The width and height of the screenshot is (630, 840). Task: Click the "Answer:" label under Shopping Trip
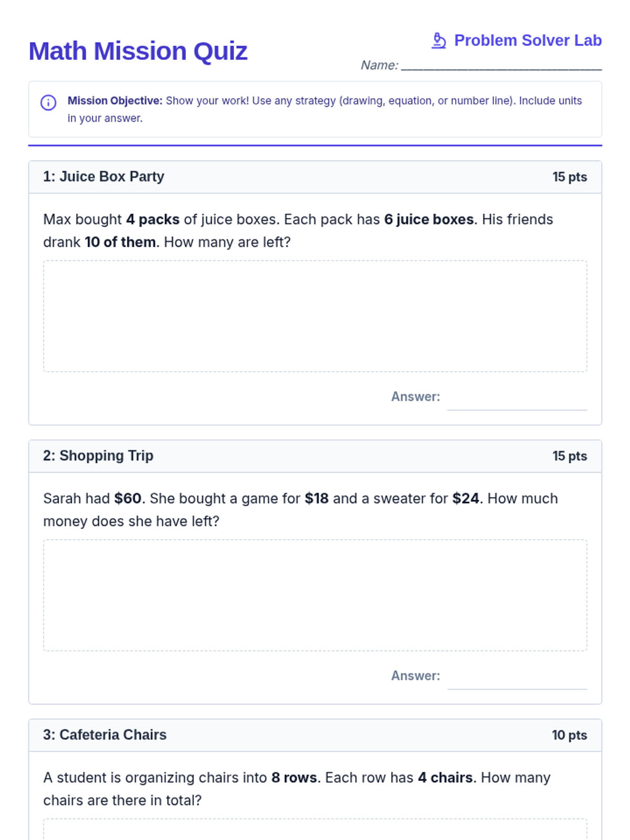tap(415, 676)
